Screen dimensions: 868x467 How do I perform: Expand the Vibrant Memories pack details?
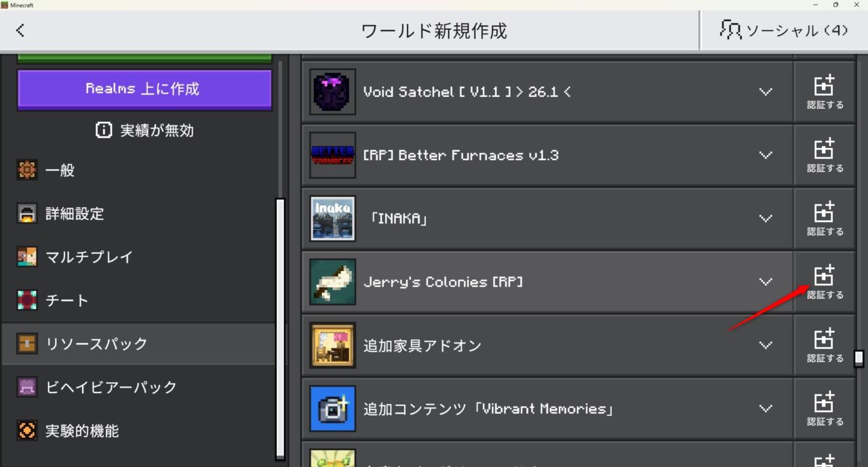pos(766,409)
